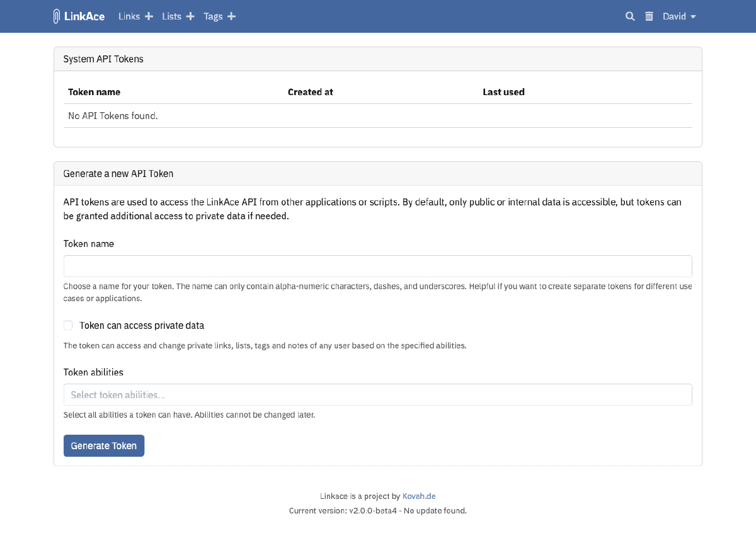Screen dimensions: 756x538
Task: Add a new link via plus icon
Action: pos(149,16)
